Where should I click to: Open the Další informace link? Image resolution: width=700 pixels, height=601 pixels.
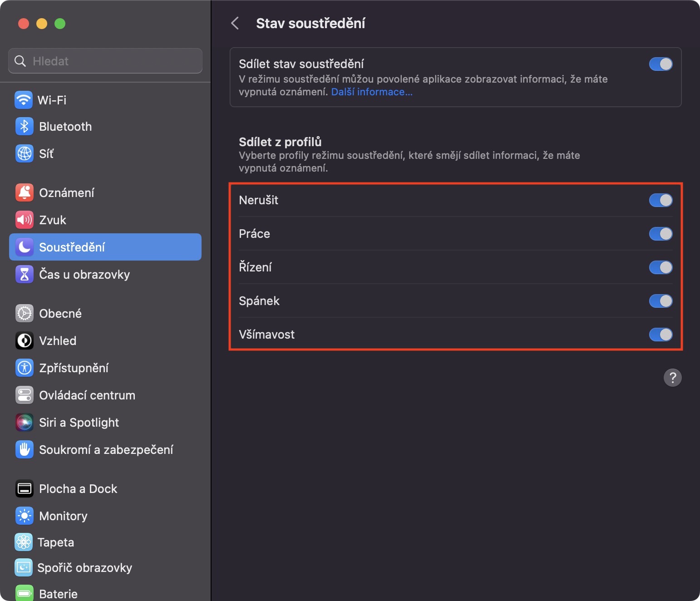click(372, 92)
